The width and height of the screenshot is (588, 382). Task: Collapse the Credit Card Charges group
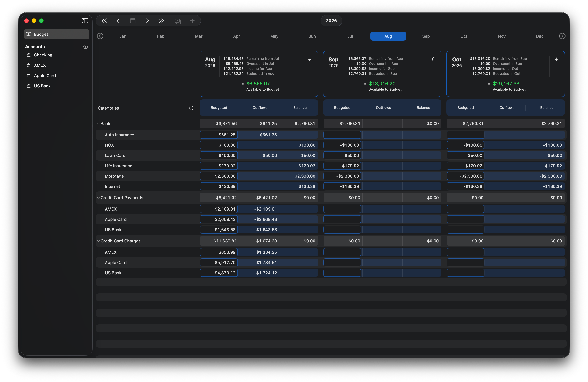pyautogui.click(x=98, y=241)
